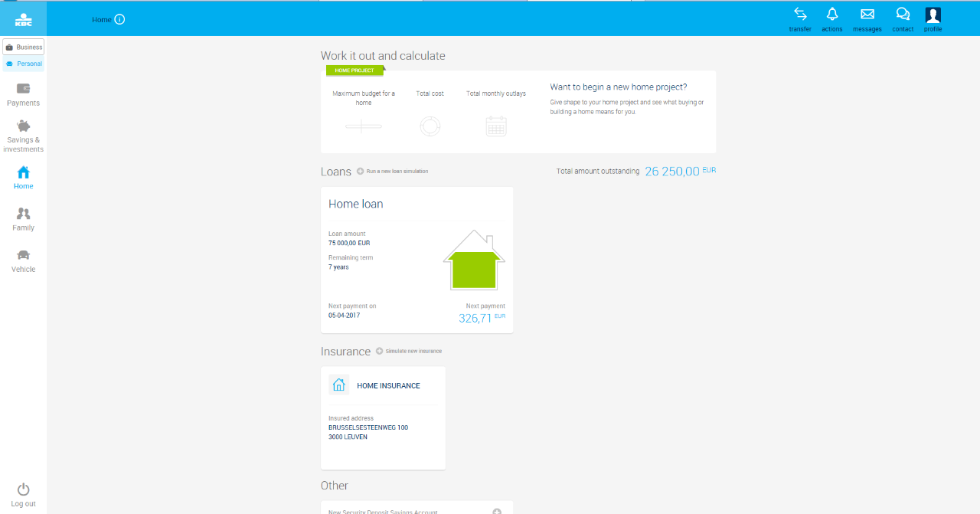The image size is (980, 514).
Task: Click the info icon beside Home title
Action: pyautogui.click(x=119, y=19)
